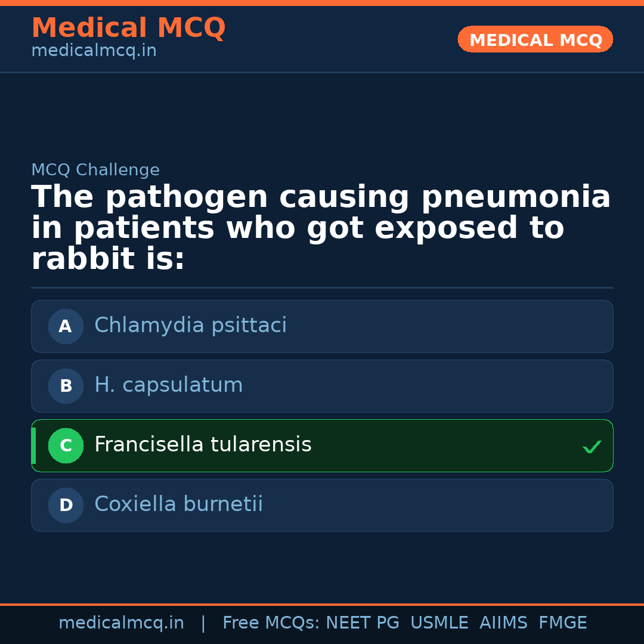This screenshot has width=644, height=644.
Task: Click the rabbit pneumonia question heading
Action: click(x=321, y=228)
